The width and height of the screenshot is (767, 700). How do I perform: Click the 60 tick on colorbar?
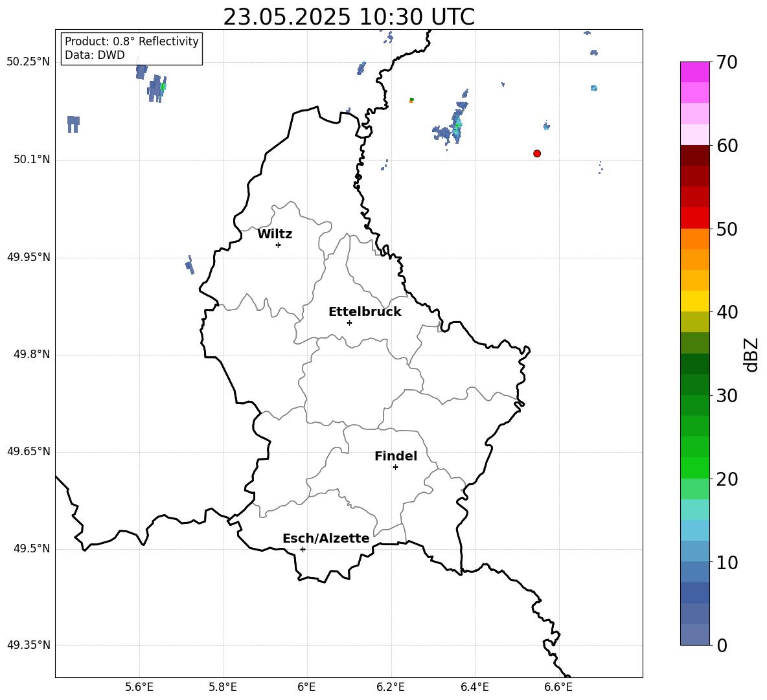(727, 146)
